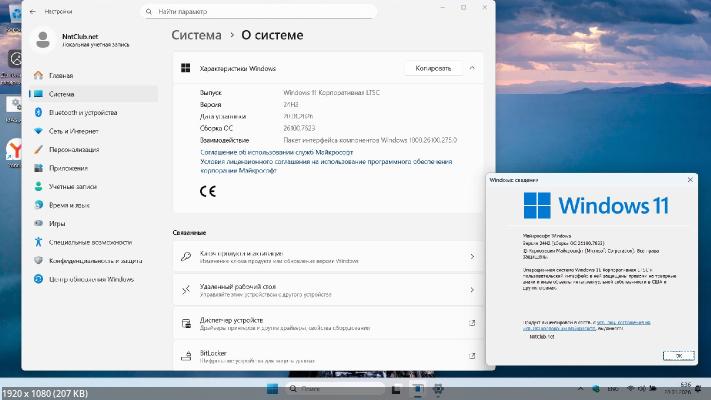Image resolution: width=711 pixels, height=400 pixels.
Task: Collapse the Характеристики Windows section
Action: (x=471, y=68)
